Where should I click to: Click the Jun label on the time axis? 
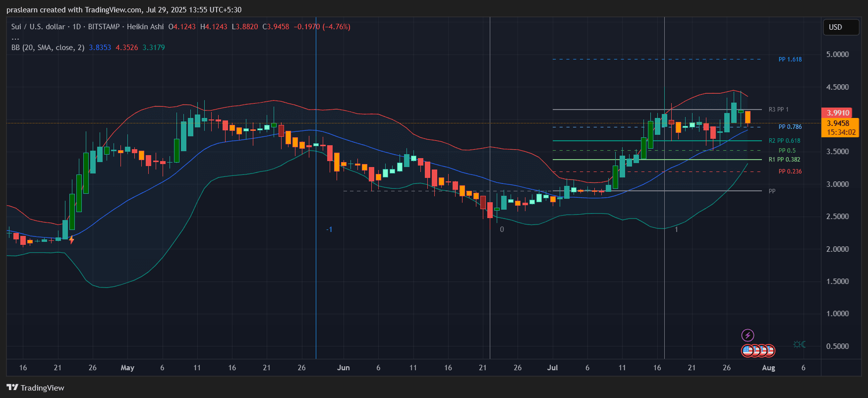pyautogui.click(x=343, y=368)
